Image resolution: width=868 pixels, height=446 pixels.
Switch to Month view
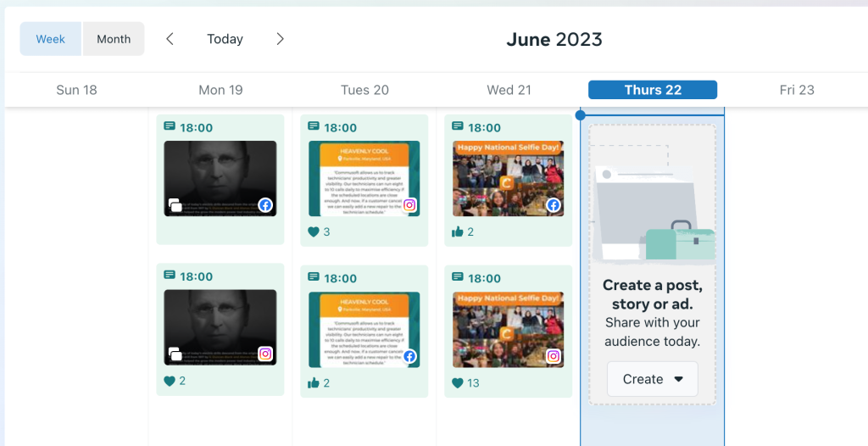[x=114, y=39]
